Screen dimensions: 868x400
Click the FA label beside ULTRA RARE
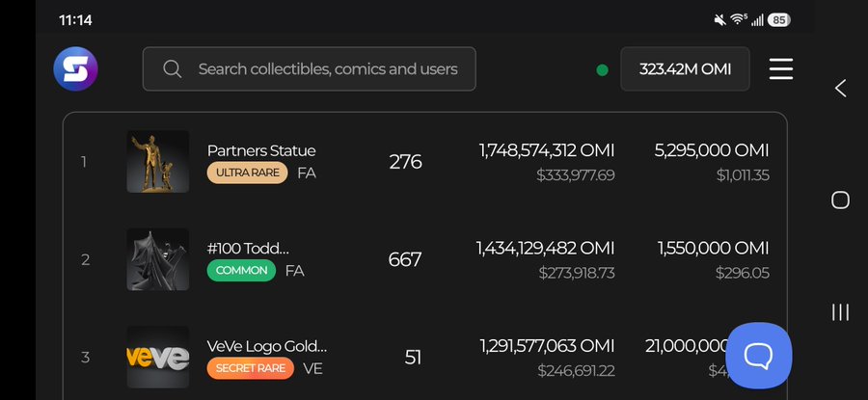pos(307,173)
